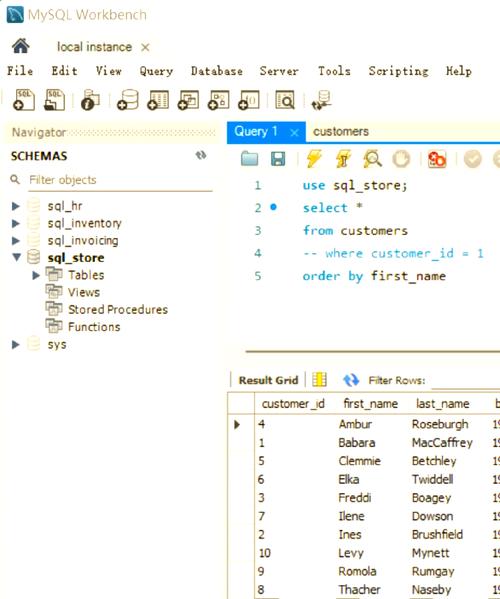The image size is (500, 599).
Task: Execute statement under cursor icon
Action: (x=343, y=159)
